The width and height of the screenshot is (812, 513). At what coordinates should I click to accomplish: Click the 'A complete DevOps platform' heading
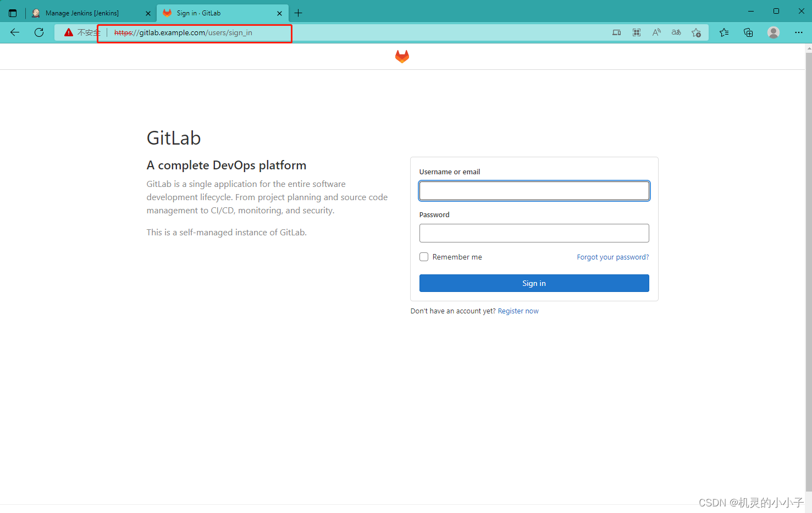pyautogui.click(x=227, y=166)
